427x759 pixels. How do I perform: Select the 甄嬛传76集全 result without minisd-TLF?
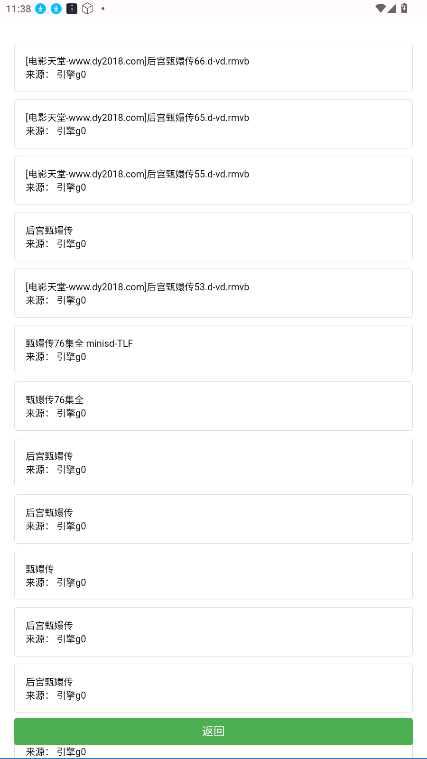[214, 406]
